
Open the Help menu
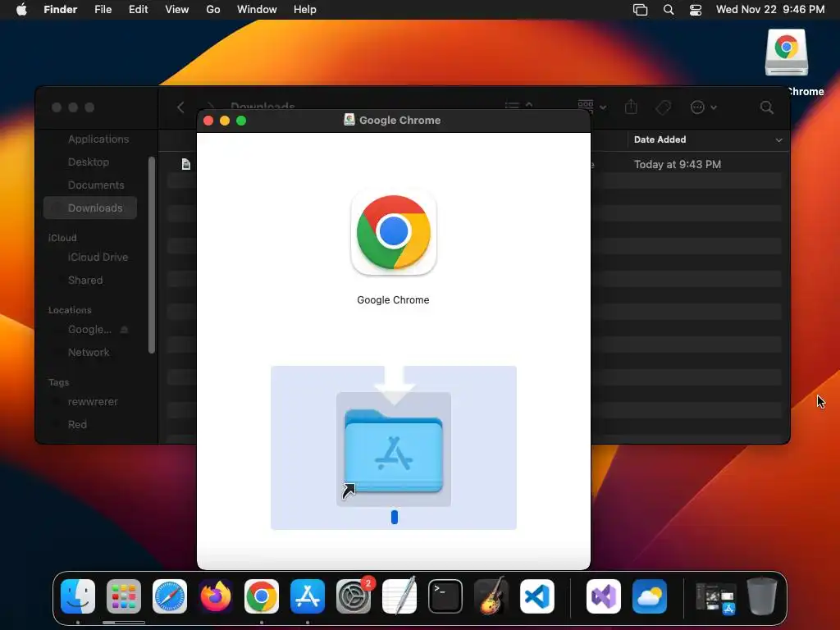point(305,10)
